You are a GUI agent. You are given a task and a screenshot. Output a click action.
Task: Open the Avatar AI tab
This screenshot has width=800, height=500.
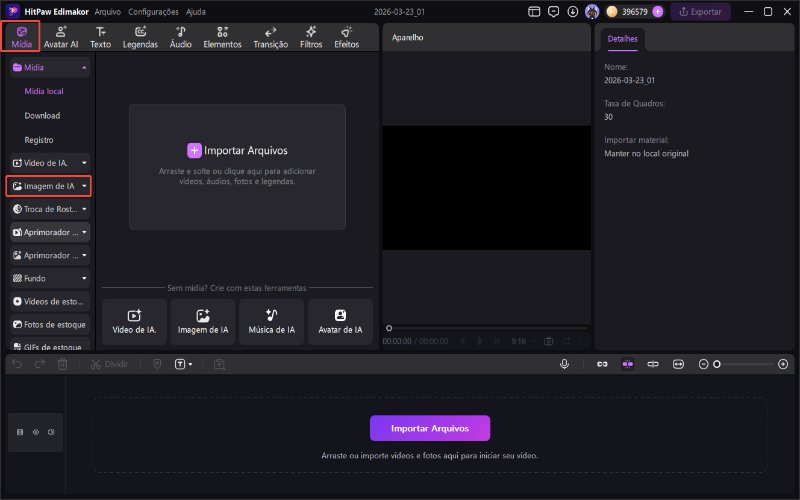[61, 37]
